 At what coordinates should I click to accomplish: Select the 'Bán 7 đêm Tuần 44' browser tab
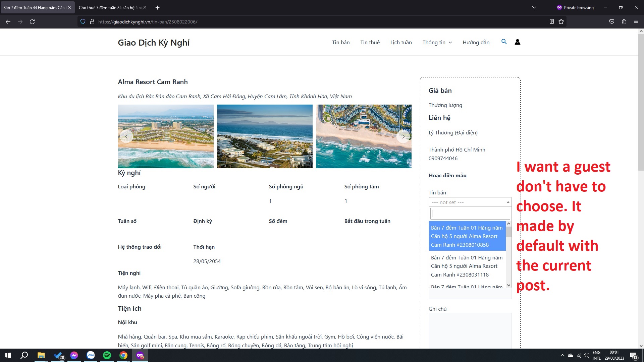click(34, 7)
